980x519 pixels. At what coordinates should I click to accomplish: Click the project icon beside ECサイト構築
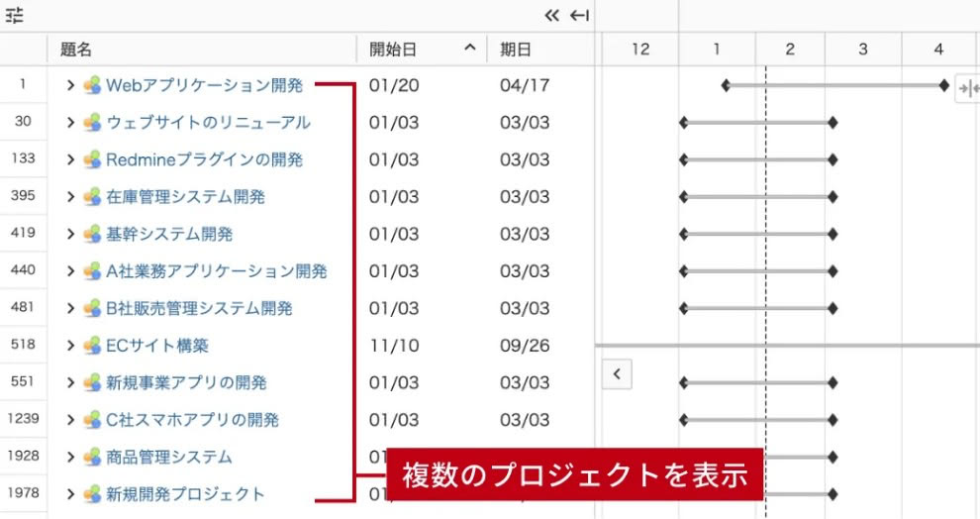[x=92, y=346]
